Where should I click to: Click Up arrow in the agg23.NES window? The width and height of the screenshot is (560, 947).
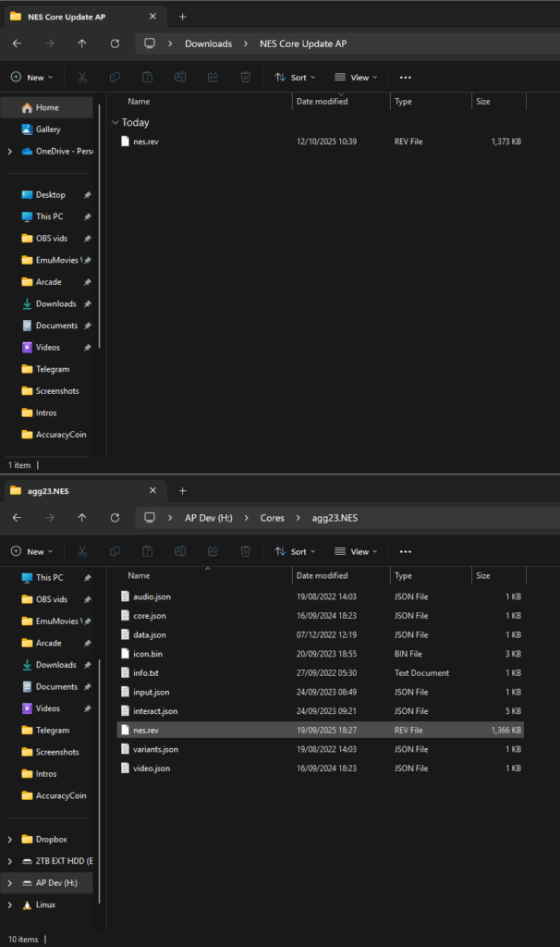(x=82, y=518)
